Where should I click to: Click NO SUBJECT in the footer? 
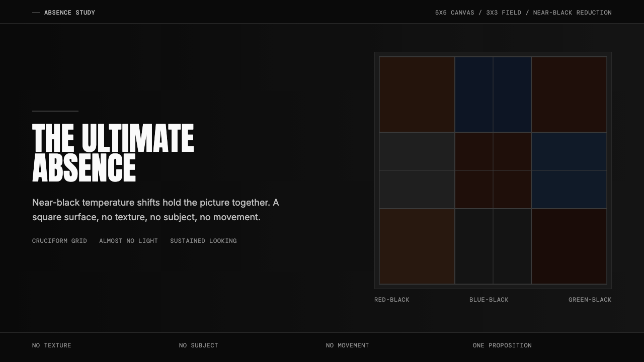tap(199, 345)
